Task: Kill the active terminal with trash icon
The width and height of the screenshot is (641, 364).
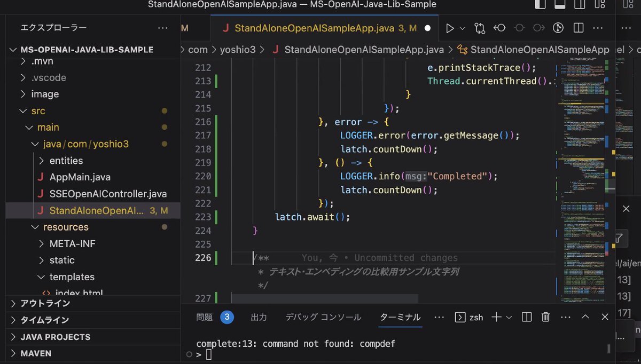Action: click(x=544, y=316)
